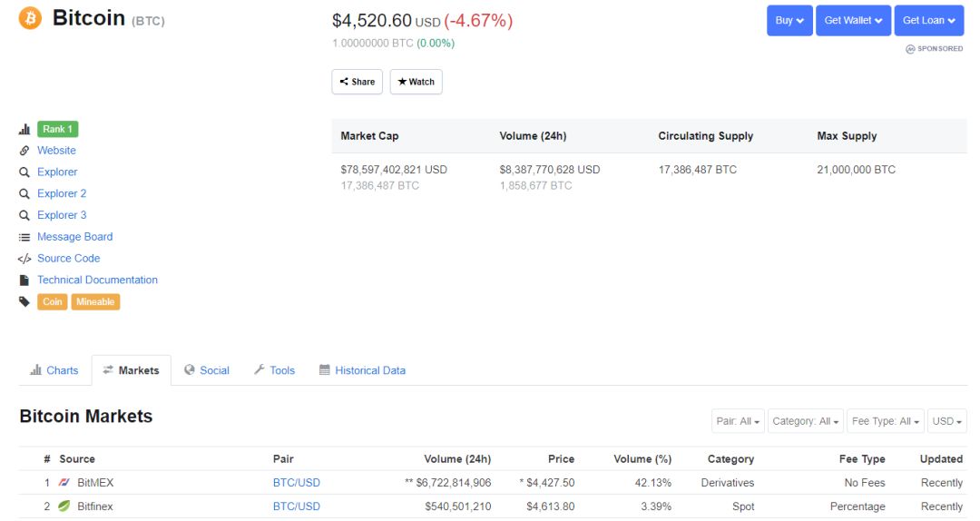Select the Markets tab

point(132,370)
